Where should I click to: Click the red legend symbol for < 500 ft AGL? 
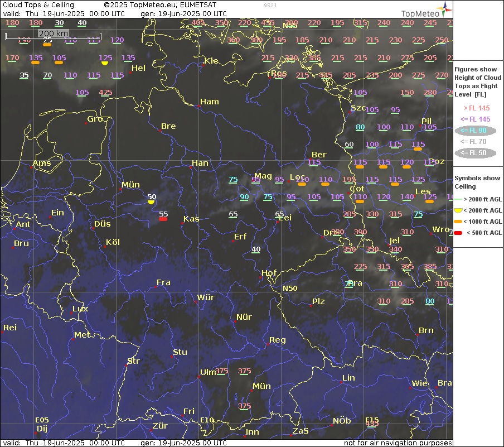458,233
